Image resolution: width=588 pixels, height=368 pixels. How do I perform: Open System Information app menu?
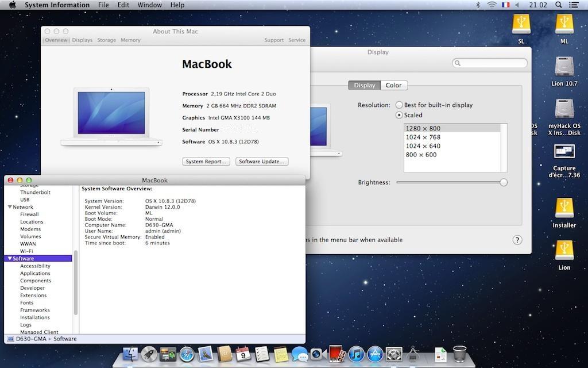pyautogui.click(x=57, y=5)
